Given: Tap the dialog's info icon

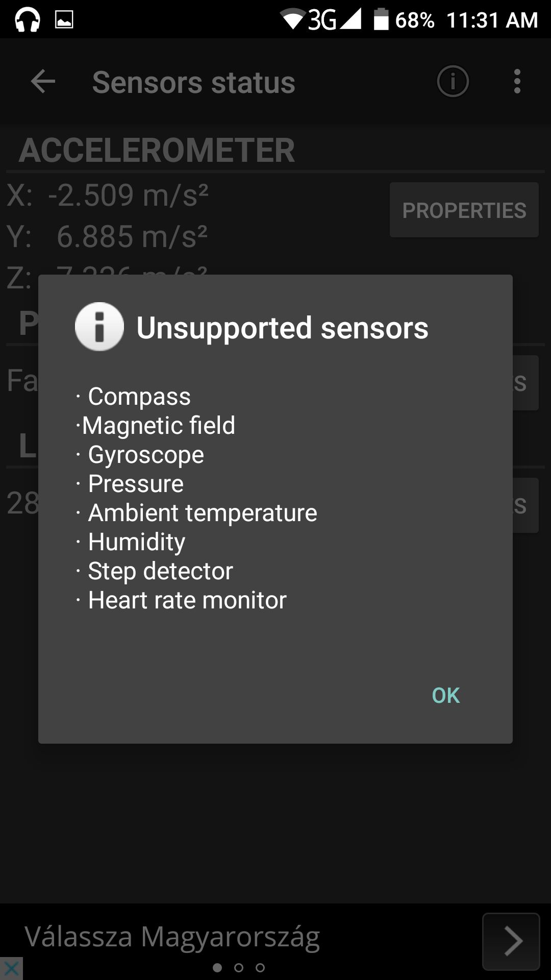Looking at the screenshot, I should pyautogui.click(x=99, y=327).
